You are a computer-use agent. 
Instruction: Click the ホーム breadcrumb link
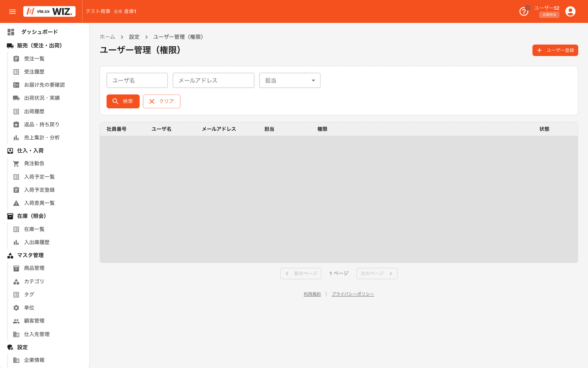[107, 37]
